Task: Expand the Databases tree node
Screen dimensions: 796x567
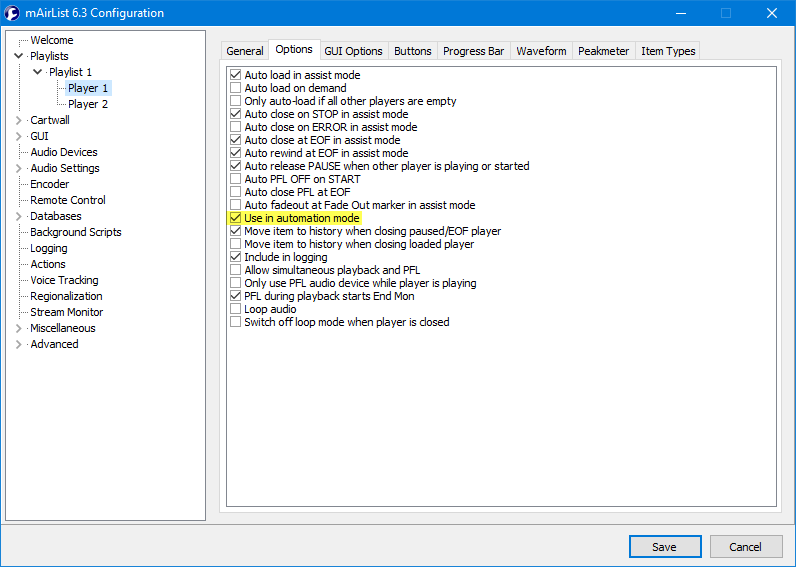Action: click(x=19, y=216)
